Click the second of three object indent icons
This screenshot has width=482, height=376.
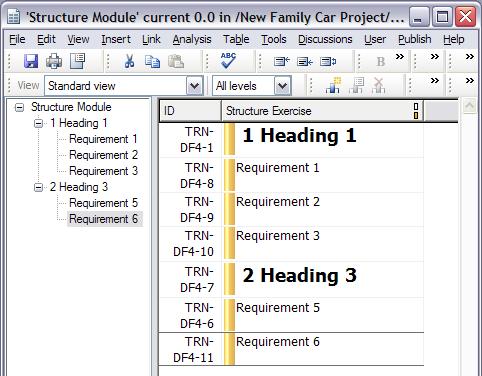[x=305, y=62]
